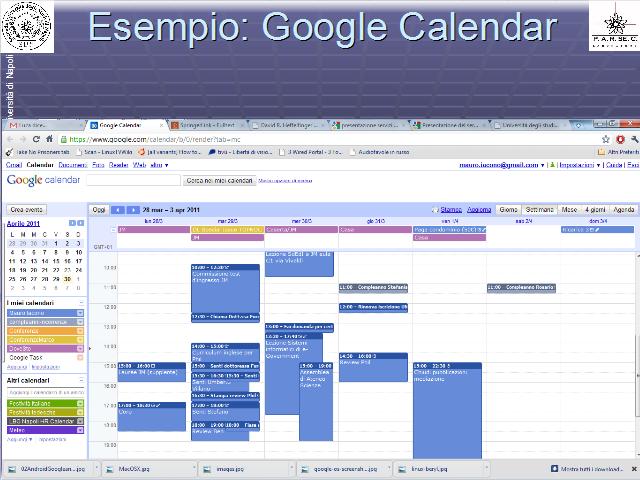Click the Take No Prisoners tab bookmark

tap(38, 152)
